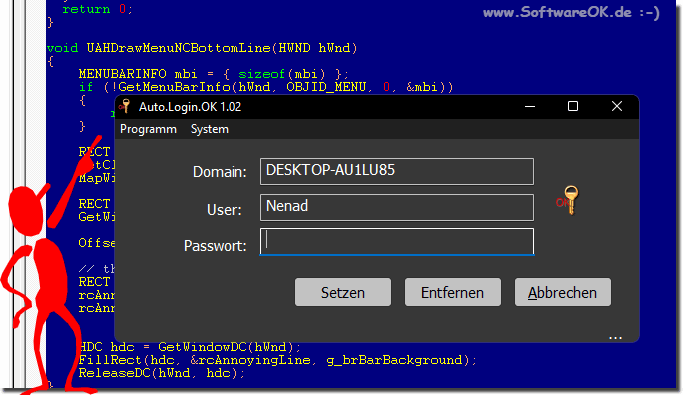Click the HDC hdc = GetWindowDC code line
This screenshot has height=395, width=683.
(x=190, y=347)
